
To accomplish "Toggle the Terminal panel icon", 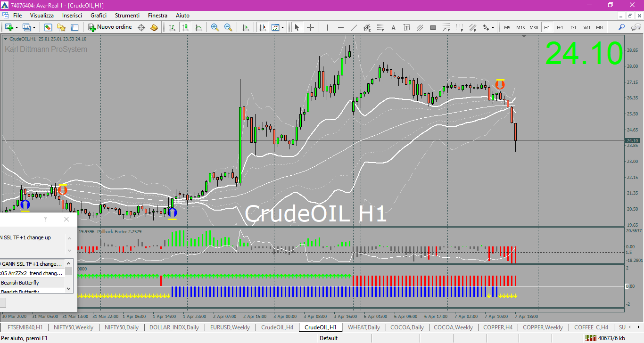I will point(74,27).
